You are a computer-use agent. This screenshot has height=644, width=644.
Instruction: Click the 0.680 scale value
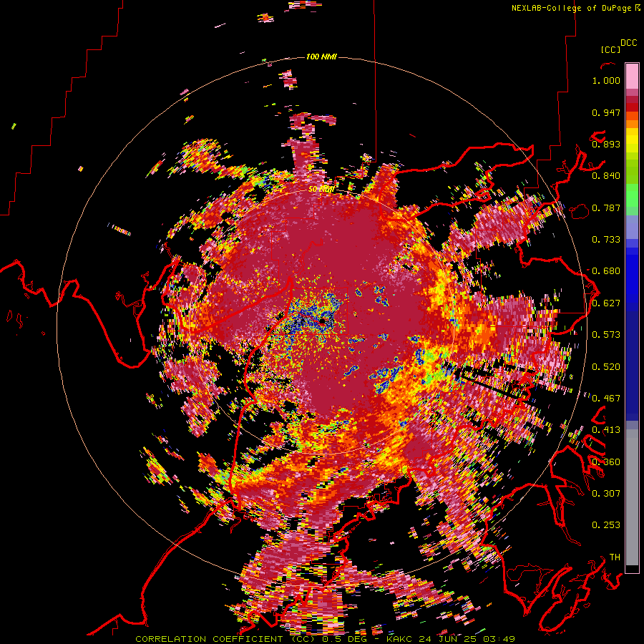tap(606, 271)
